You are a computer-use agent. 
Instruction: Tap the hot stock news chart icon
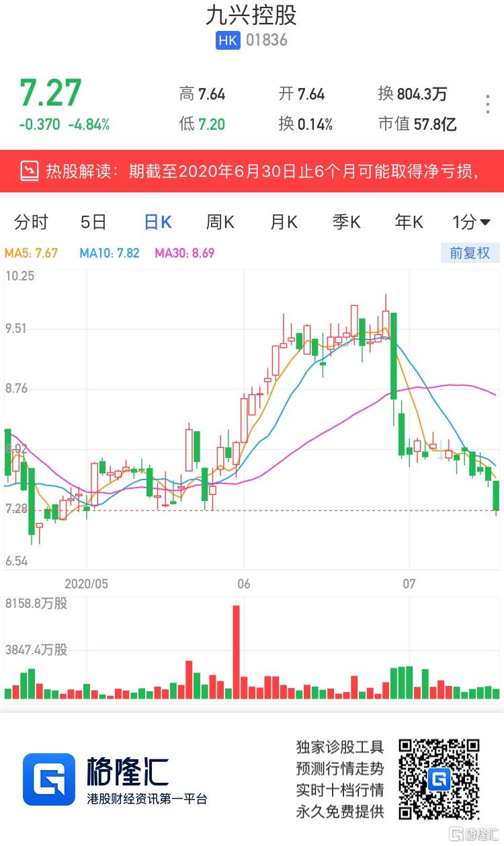pyautogui.click(x=30, y=170)
